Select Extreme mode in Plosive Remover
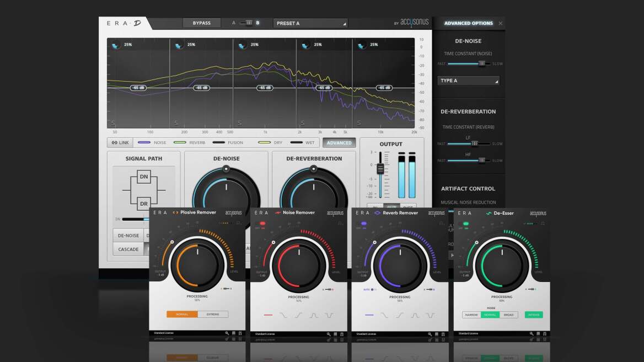 tap(213, 314)
